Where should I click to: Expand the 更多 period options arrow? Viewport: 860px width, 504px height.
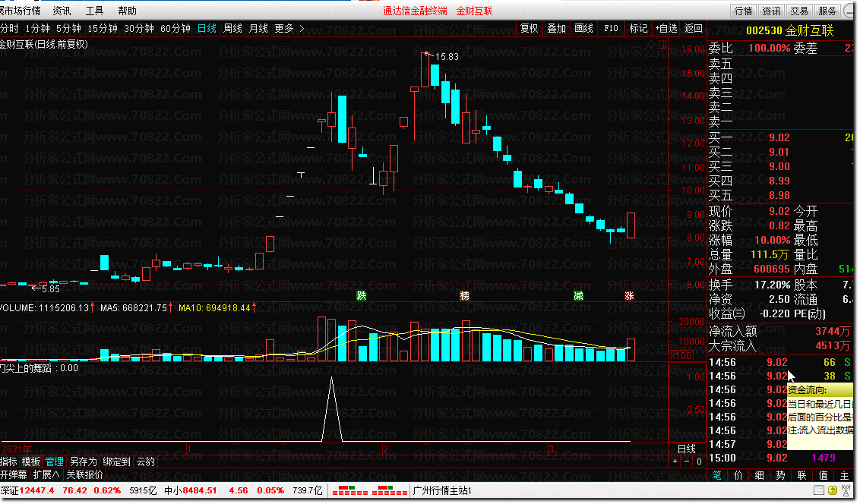pyautogui.click(x=302, y=29)
